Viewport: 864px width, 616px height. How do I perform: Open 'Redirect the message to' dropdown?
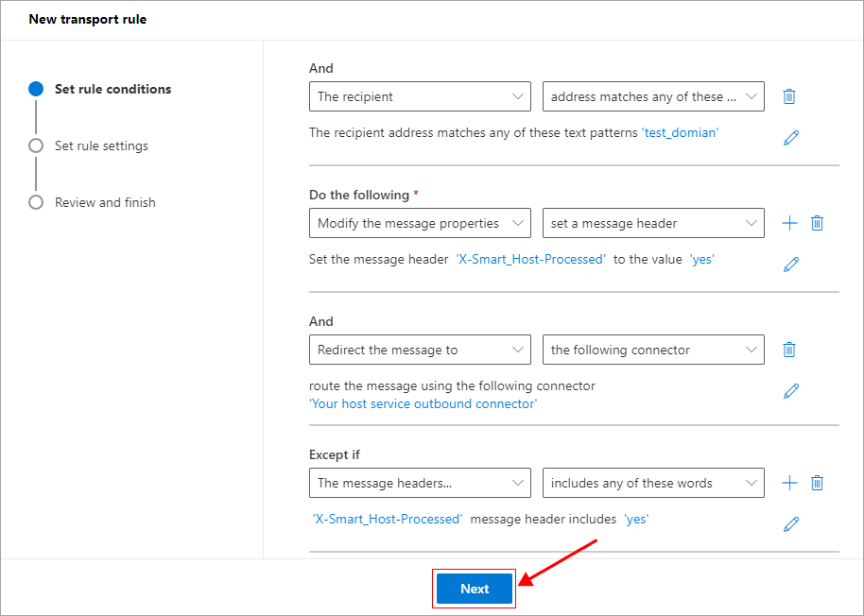click(420, 350)
